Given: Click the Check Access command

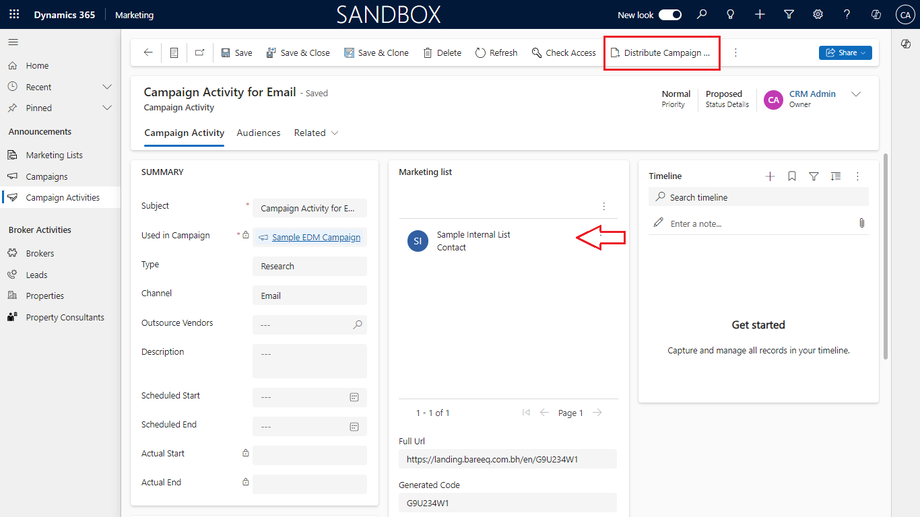Looking at the screenshot, I should 564,53.
